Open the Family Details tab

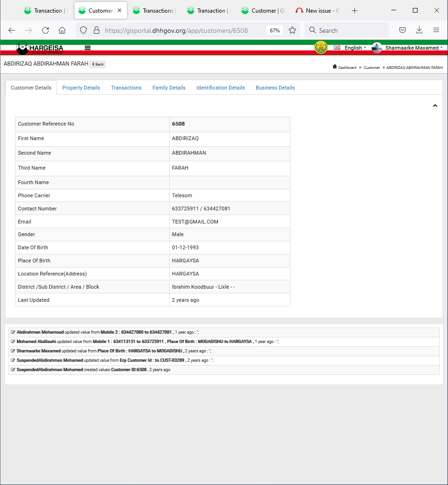coord(169,88)
